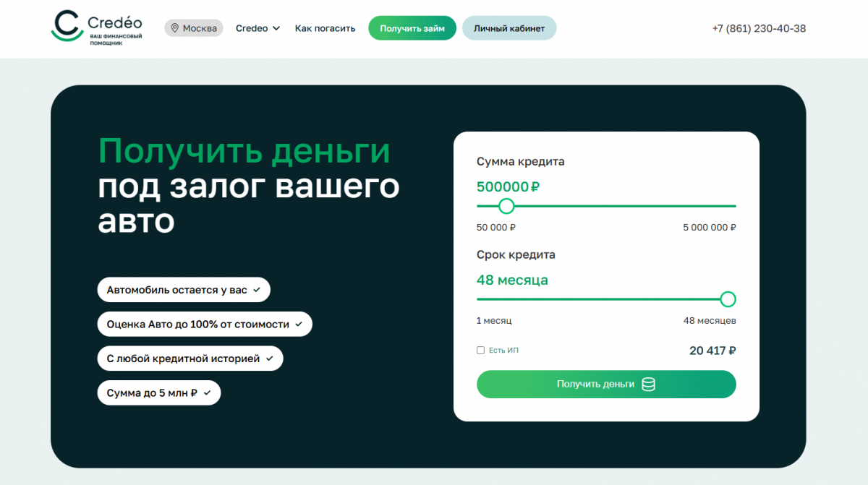The width and height of the screenshot is (868, 485).
Task: Open Личный кабинет
Action: (509, 29)
